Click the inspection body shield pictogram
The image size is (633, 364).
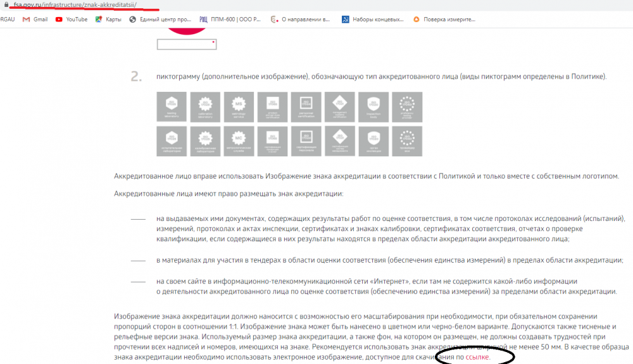[373, 107]
